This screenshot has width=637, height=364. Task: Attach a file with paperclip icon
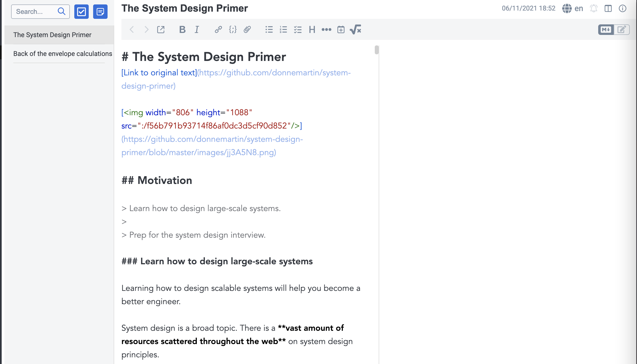tap(247, 30)
